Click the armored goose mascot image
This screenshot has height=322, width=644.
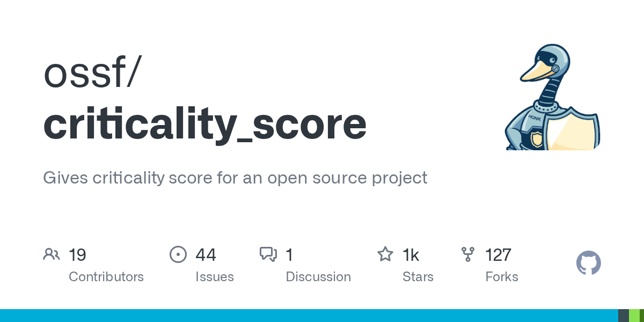tap(552, 97)
